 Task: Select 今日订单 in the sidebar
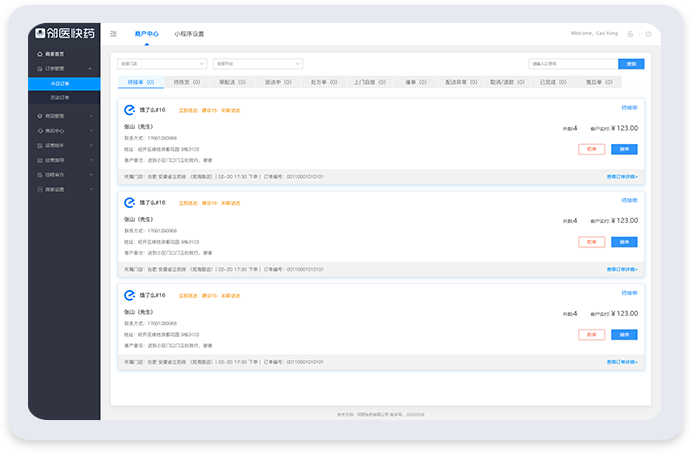(x=64, y=84)
